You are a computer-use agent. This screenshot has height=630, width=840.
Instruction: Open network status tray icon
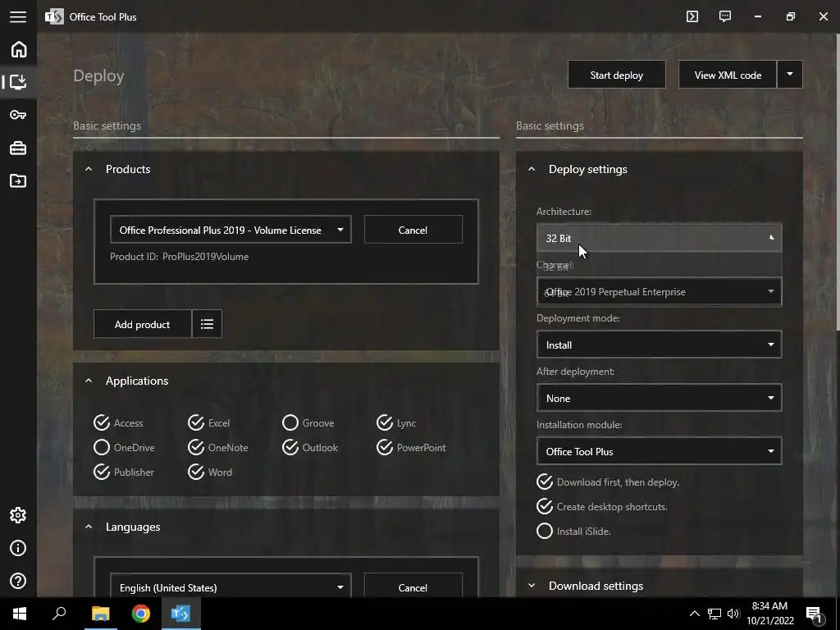tap(714, 614)
